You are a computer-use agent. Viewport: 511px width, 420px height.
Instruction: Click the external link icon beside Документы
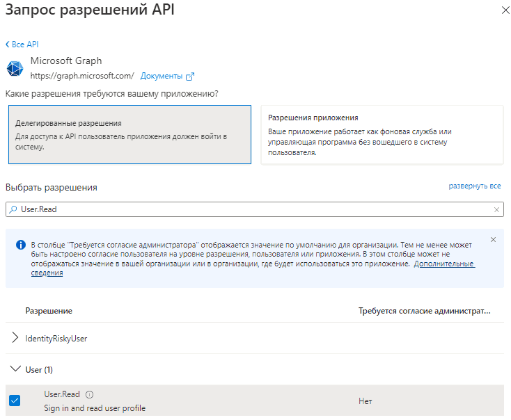(190, 76)
